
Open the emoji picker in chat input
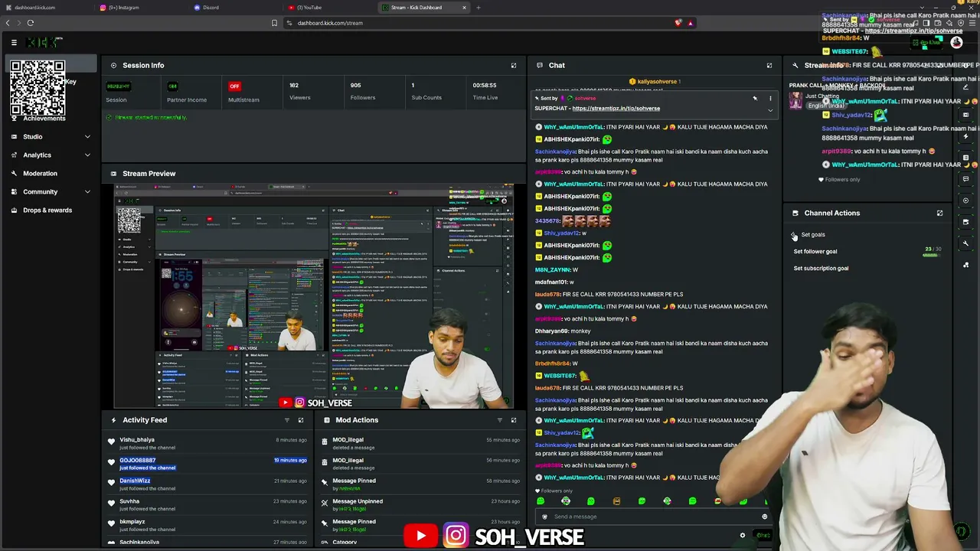(764, 517)
